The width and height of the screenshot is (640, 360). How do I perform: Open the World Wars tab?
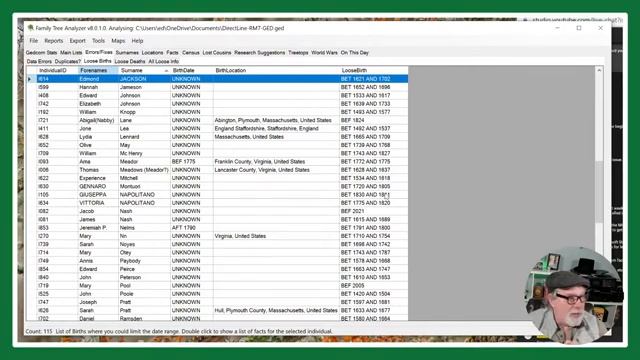click(324, 53)
